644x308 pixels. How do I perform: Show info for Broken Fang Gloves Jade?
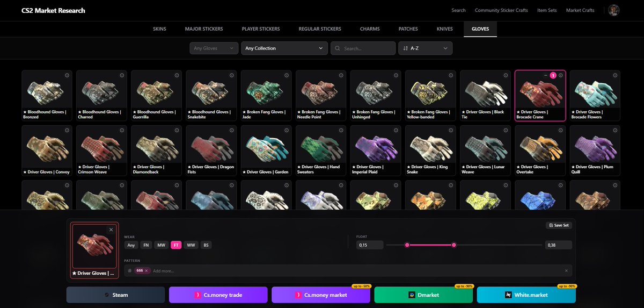pos(286,75)
